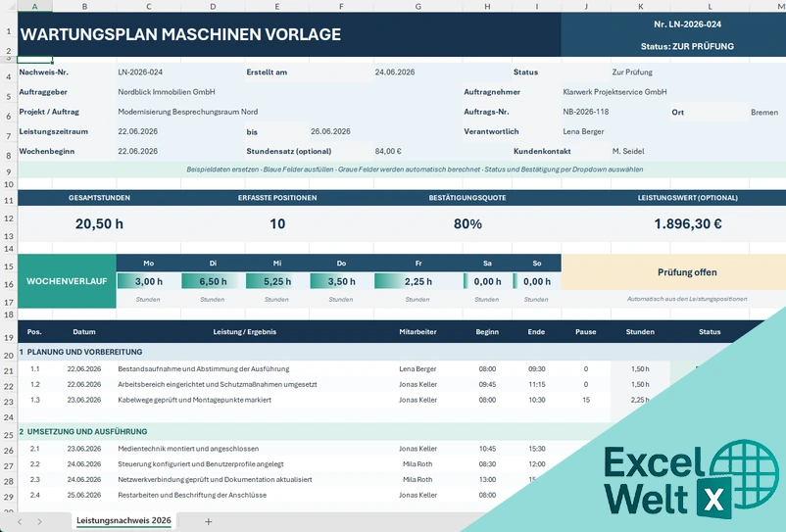Image resolution: width=786 pixels, height=532 pixels.
Task: Click the Pause column header
Action: click(585, 331)
